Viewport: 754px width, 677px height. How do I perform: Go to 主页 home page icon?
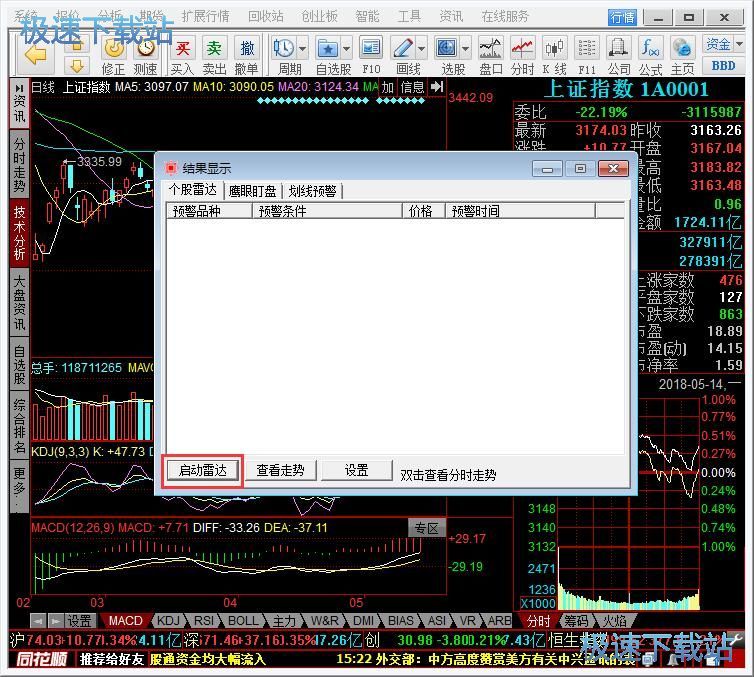(683, 53)
